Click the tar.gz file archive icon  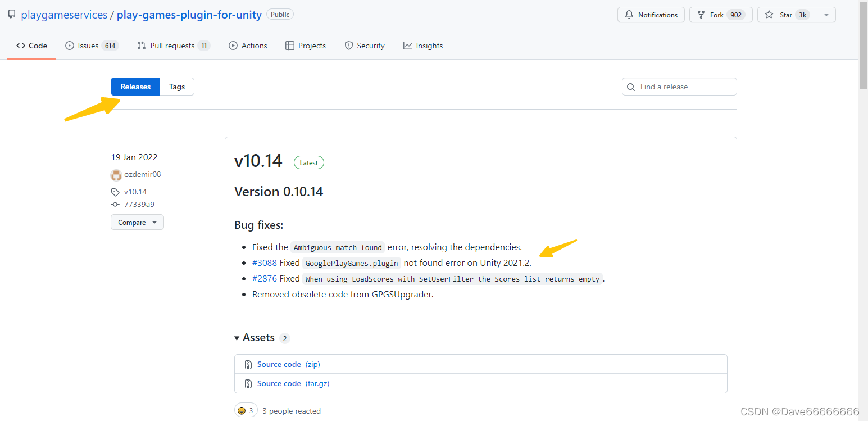point(248,384)
